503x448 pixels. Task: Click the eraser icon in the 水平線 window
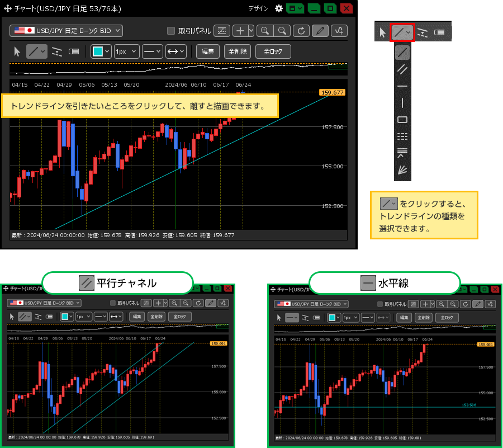click(316, 318)
